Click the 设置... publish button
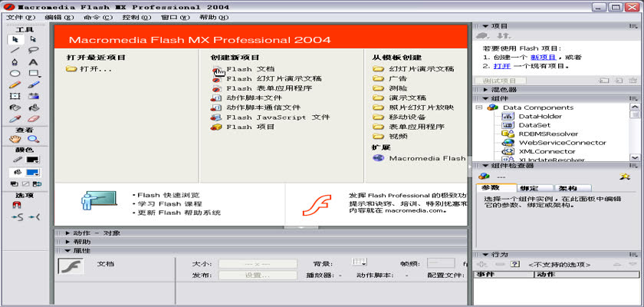The image size is (644, 307). coord(258,276)
